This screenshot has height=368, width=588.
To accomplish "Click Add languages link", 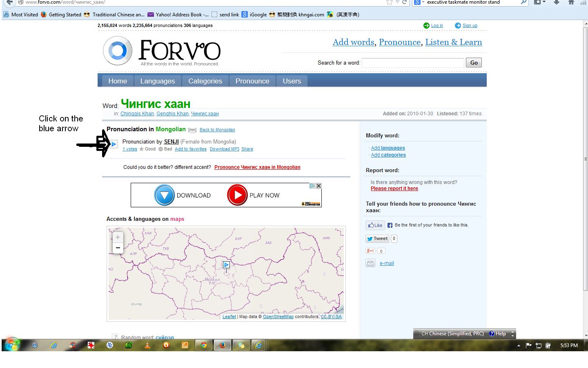I will [x=388, y=148].
